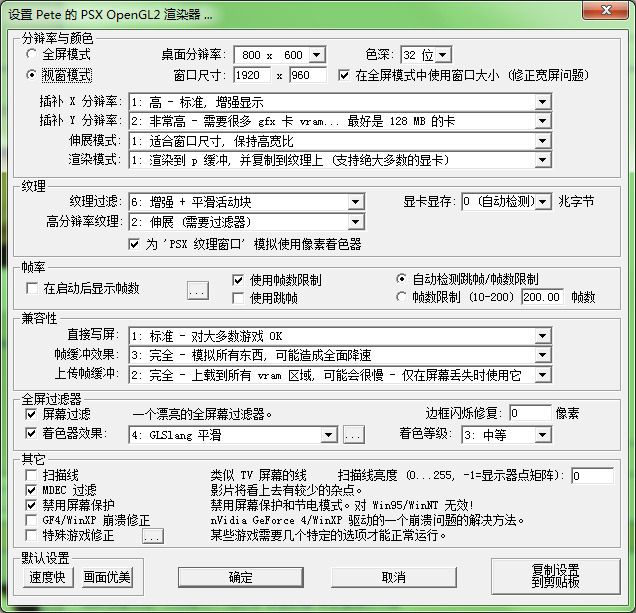Close the Pete PSX OpenGL2 settings window
This screenshot has width=636, height=613.
(x=606, y=10)
